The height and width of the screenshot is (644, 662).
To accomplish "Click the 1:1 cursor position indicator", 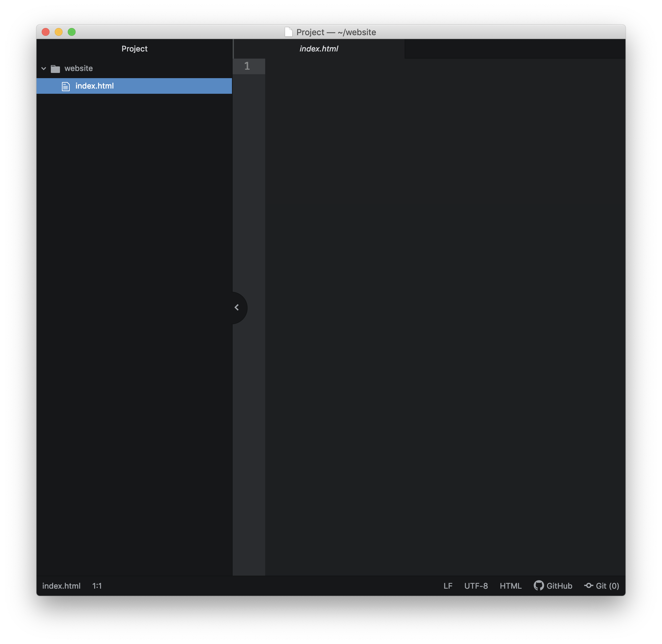I will click(97, 586).
